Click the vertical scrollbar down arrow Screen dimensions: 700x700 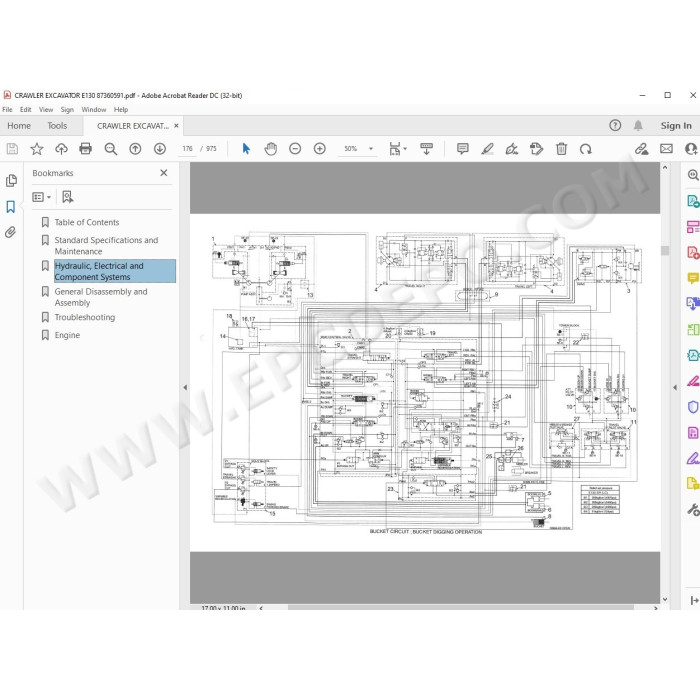[x=665, y=599]
